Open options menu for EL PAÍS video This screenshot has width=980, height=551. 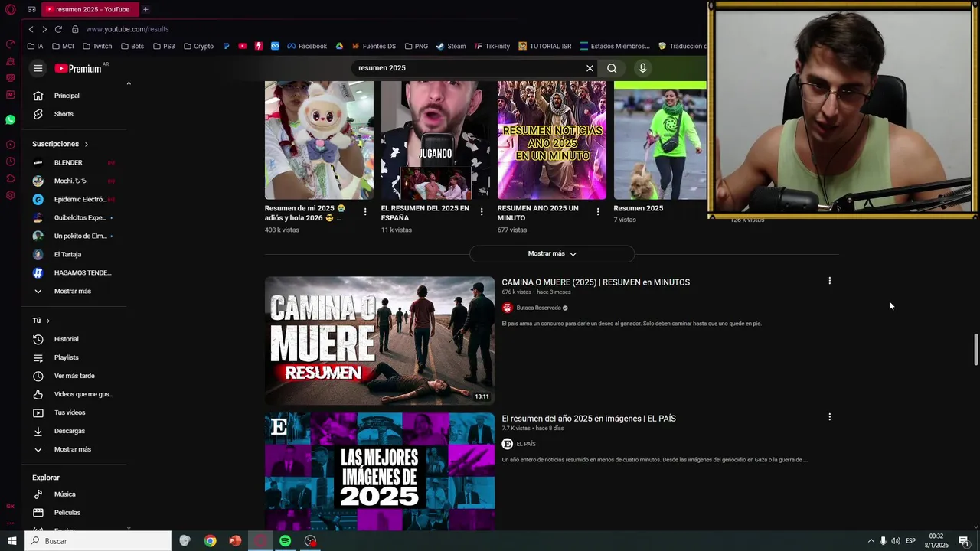pos(829,417)
